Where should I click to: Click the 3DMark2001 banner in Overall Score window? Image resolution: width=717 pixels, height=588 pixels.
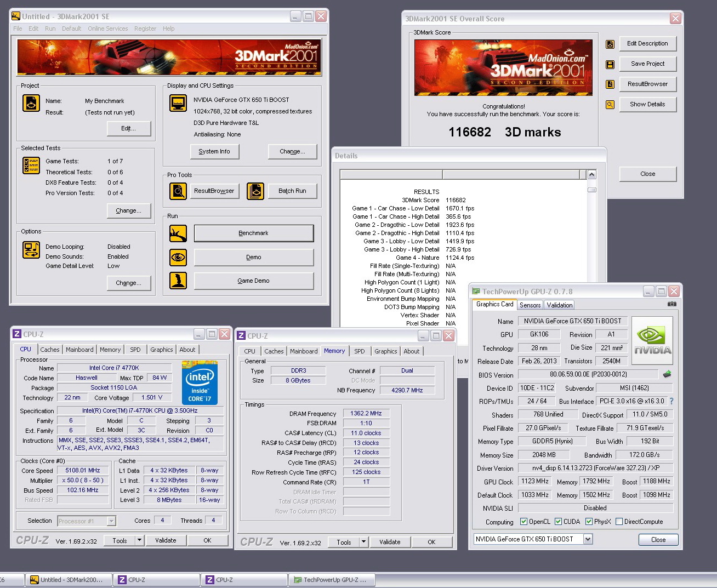[503, 68]
